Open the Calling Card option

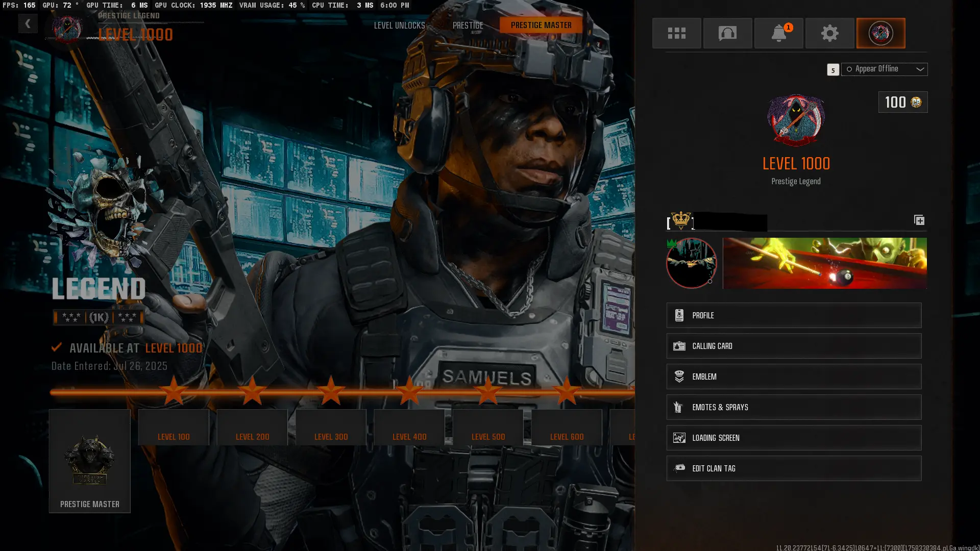click(x=794, y=346)
